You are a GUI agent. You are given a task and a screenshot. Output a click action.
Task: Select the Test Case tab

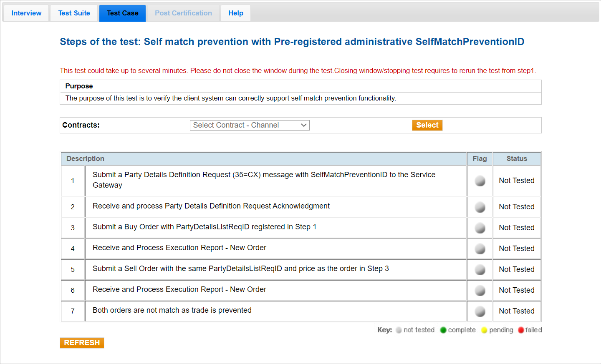tap(122, 13)
